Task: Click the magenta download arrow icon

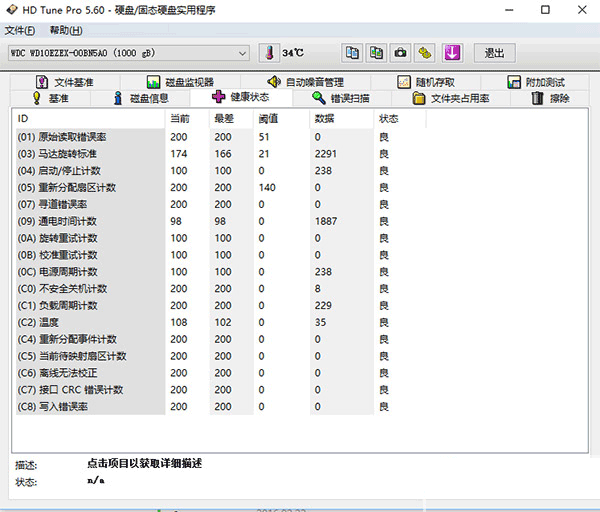Action: point(452,53)
